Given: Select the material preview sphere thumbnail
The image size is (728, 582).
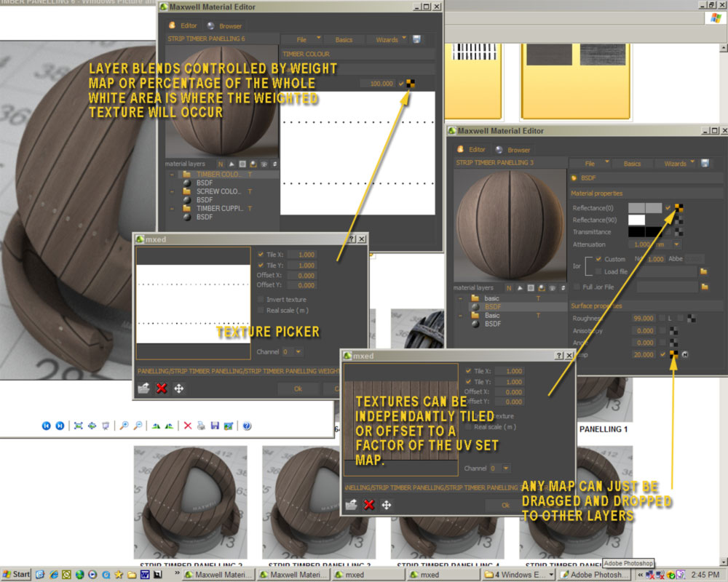Looking at the screenshot, I should [510, 226].
